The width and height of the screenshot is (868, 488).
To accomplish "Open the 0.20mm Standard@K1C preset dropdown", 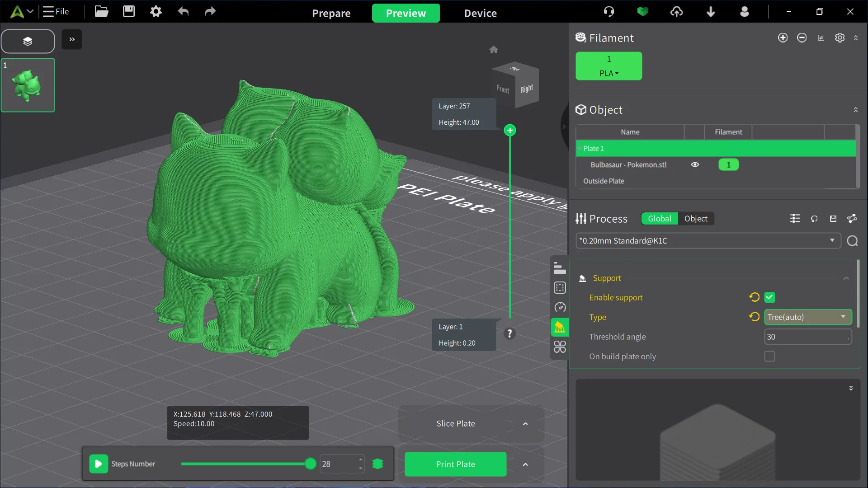I will point(708,241).
